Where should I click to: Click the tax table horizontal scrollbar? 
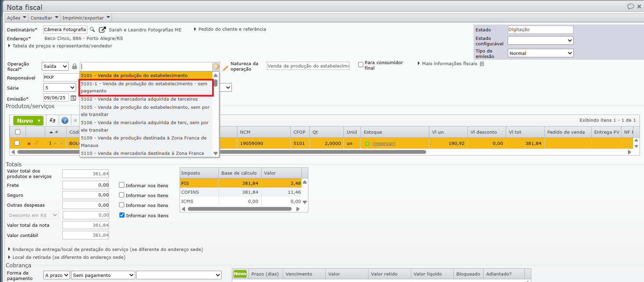coord(240,209)
